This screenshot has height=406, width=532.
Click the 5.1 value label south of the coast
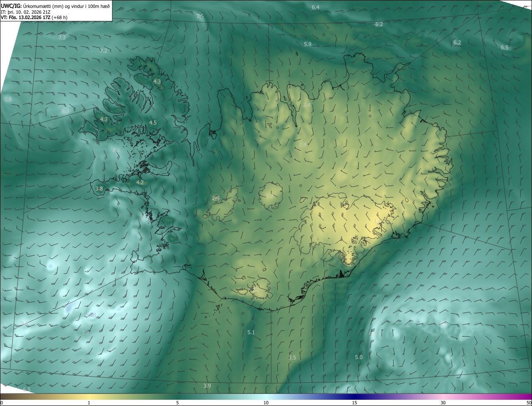tap(251, 333)
